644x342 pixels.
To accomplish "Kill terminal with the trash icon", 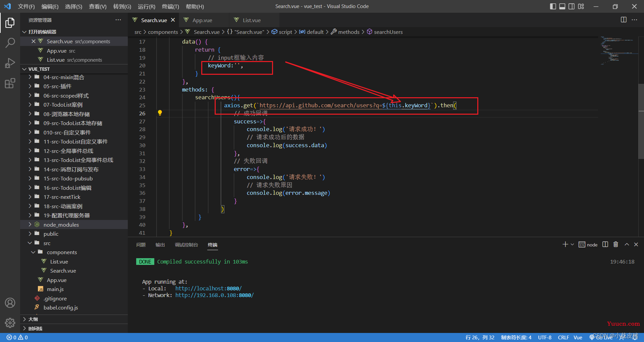I will 615,244.
